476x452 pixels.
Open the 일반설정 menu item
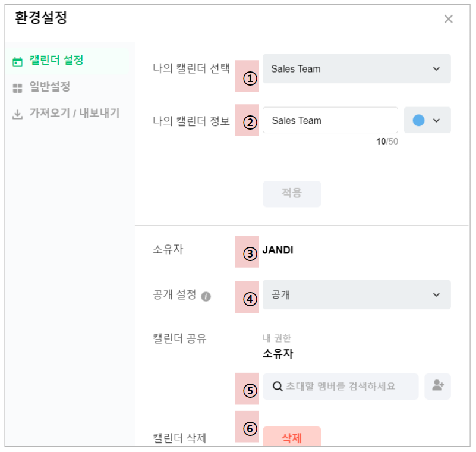click(50, 87)
